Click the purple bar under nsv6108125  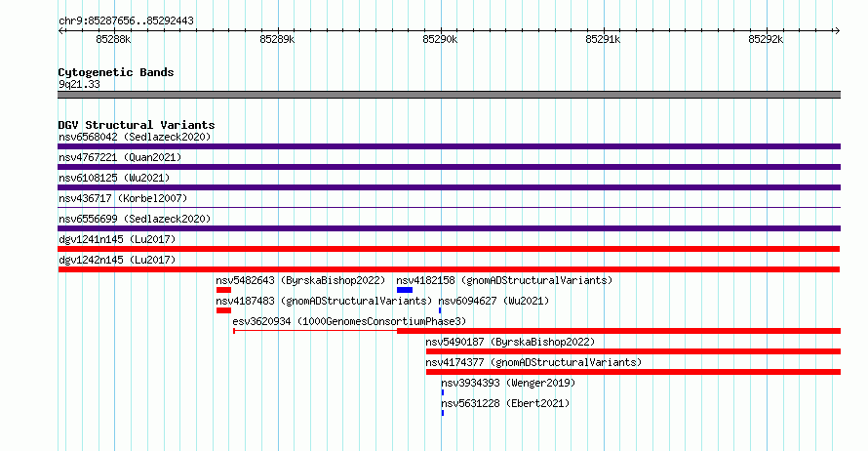449,187
